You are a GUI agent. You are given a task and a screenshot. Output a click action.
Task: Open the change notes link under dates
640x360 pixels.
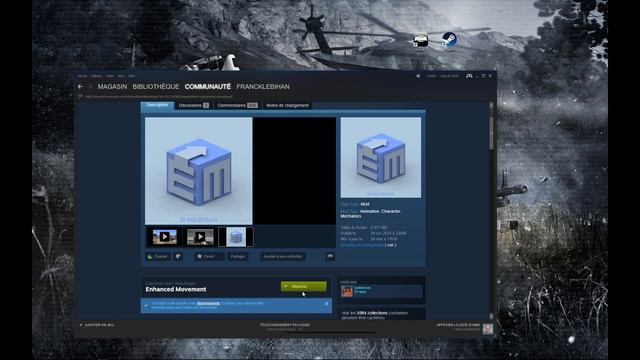click(362, 245)
